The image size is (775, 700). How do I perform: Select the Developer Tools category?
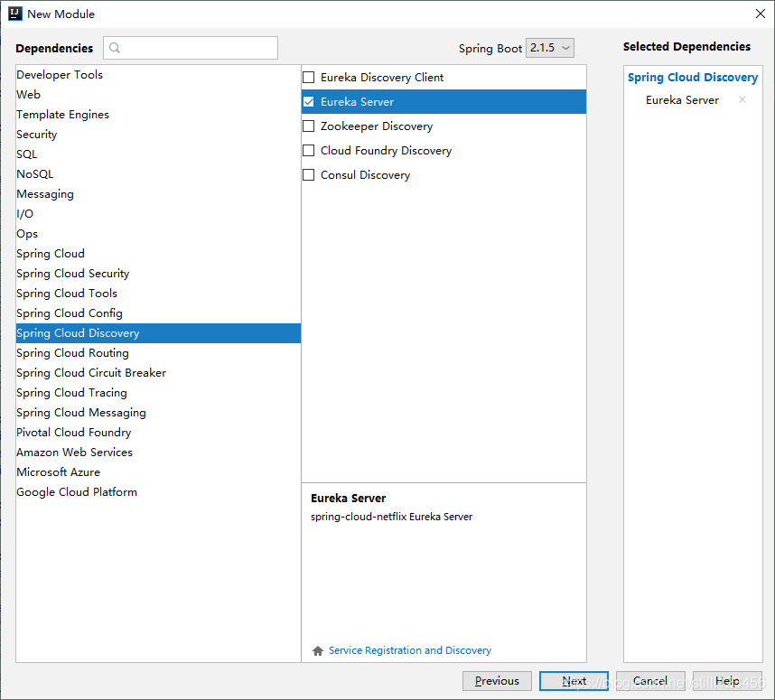(158, 75)
